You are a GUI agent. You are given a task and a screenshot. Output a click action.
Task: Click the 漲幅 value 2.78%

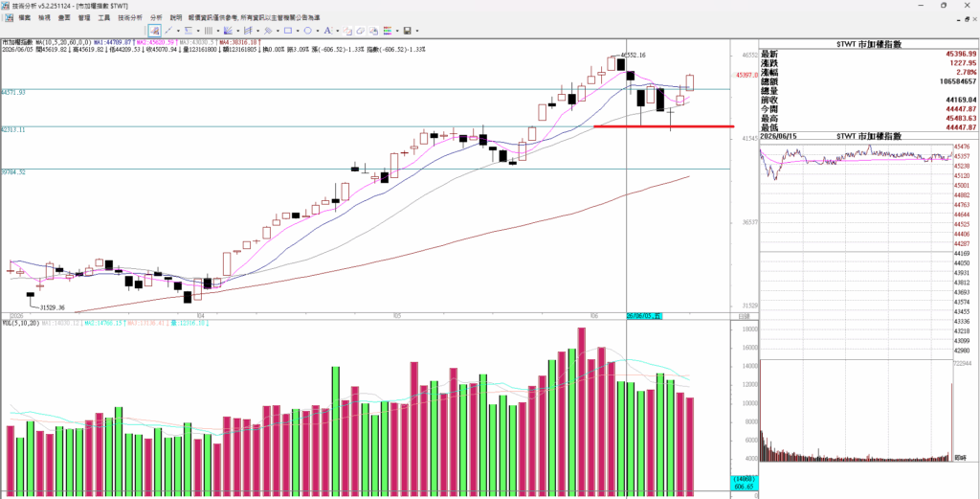pos(967,73)
